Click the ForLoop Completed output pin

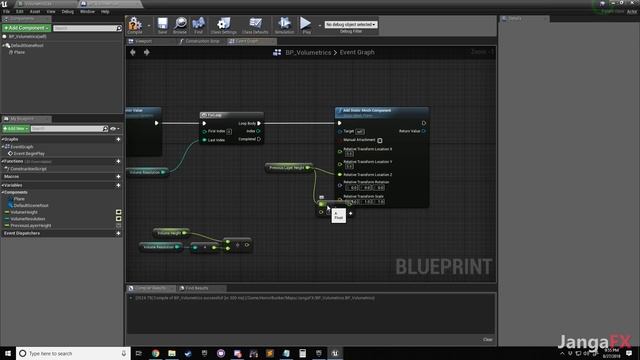pyautogui.click(x=259, y=139)
